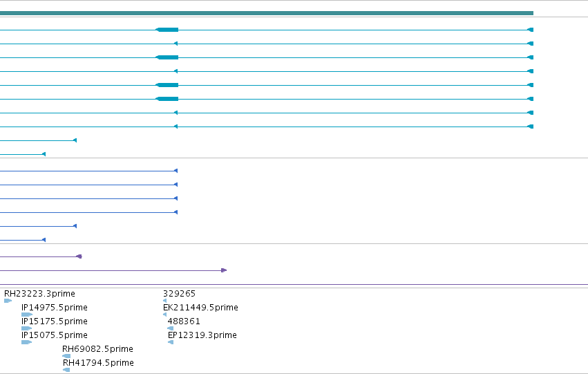
Task: Select the EST glyph below IP14975.5prime
Action: point(27,315)
